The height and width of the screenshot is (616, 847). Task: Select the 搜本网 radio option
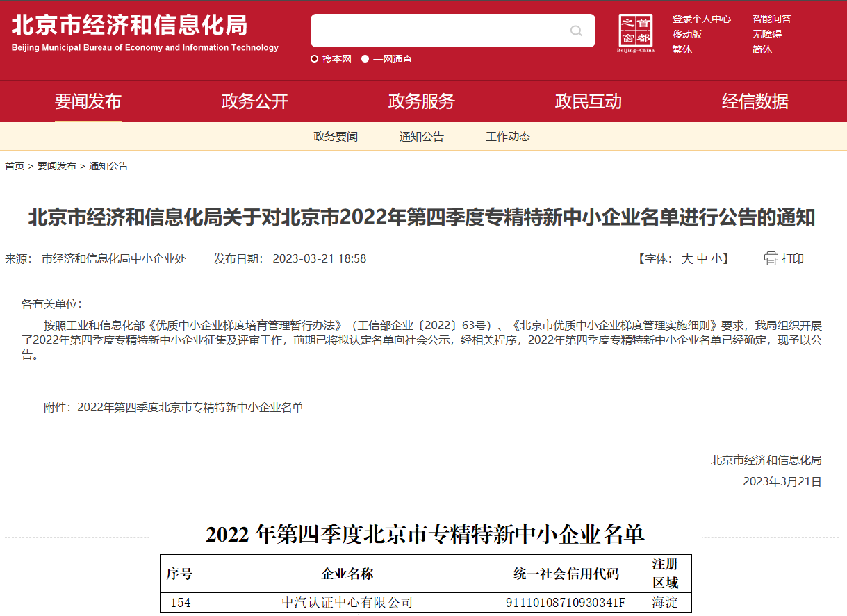[315, 59]
